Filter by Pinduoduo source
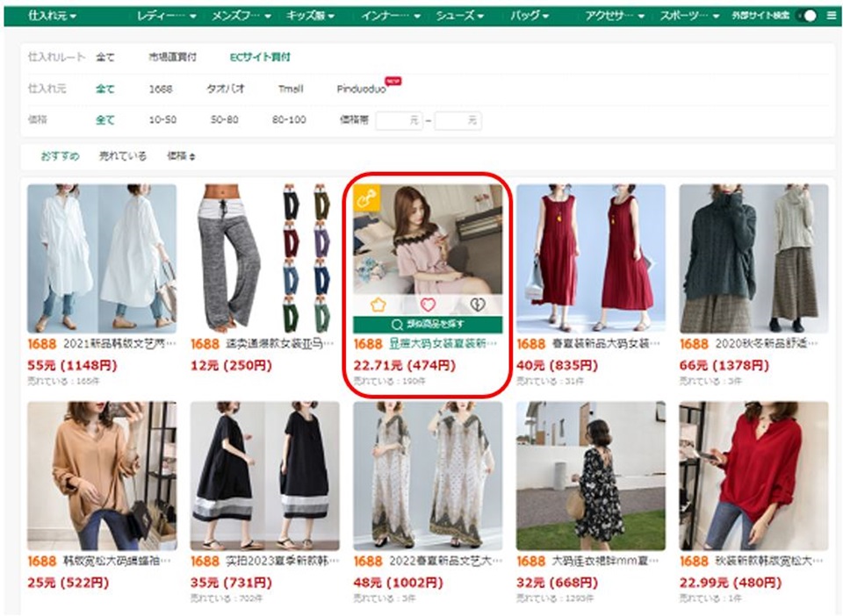843x616 pixels. [x=361, y=90]
